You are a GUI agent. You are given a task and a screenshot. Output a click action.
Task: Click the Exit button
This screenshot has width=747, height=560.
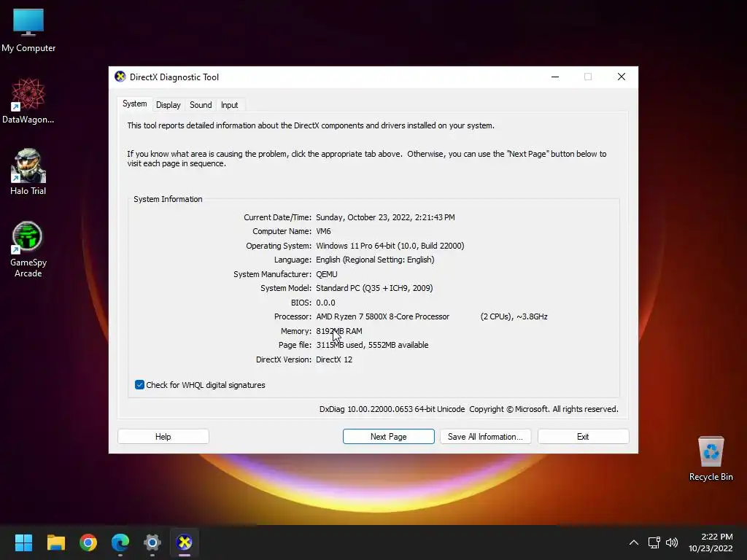[583, 437]
